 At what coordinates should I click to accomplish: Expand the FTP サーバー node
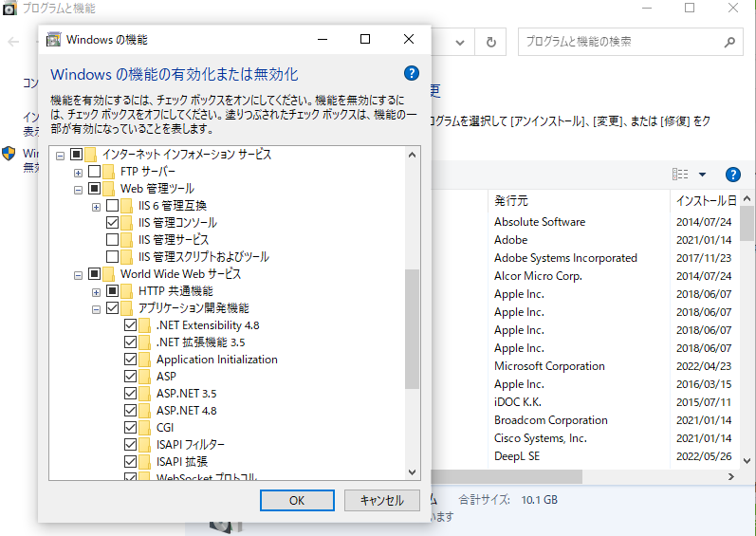[78, 173]
